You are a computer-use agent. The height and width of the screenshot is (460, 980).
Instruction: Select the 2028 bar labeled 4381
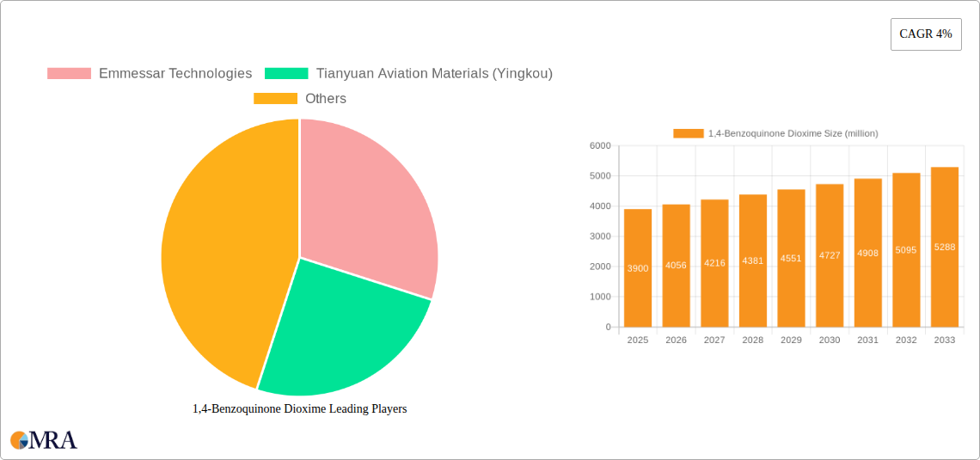[x=753, y=261]
